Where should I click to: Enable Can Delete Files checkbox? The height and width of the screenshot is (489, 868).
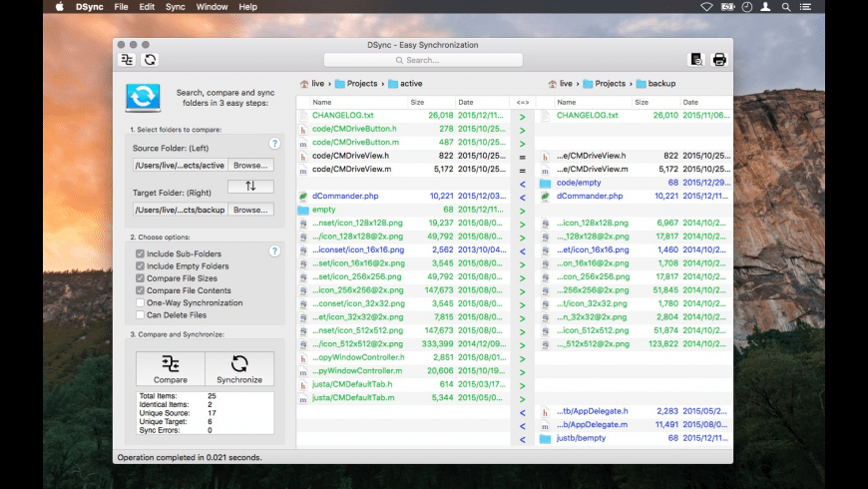pos(140,314)
